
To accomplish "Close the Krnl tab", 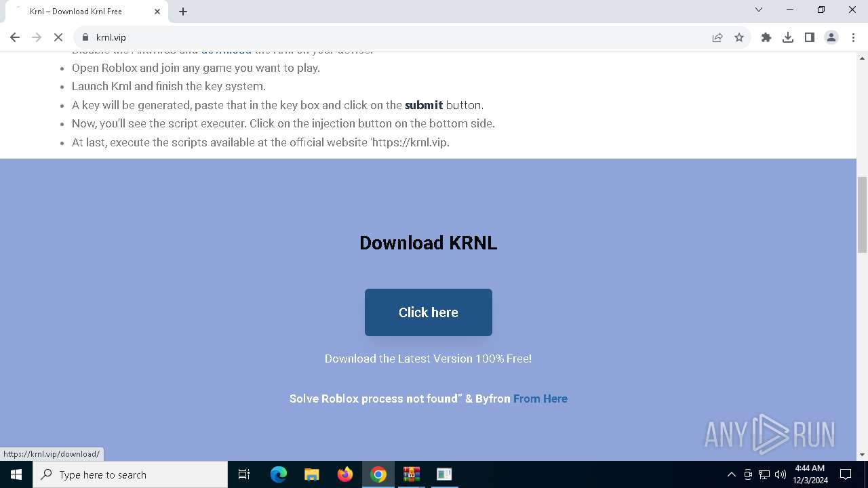I will (157, 12).
